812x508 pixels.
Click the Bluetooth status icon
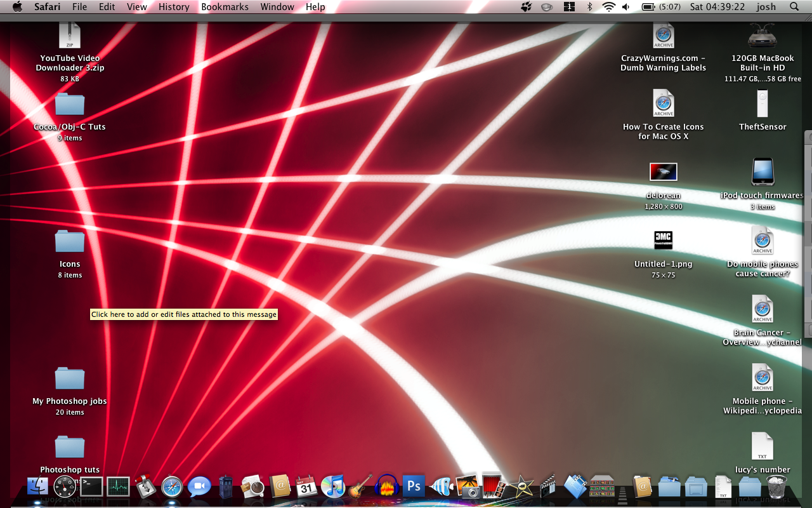click(x=589, y=7)
